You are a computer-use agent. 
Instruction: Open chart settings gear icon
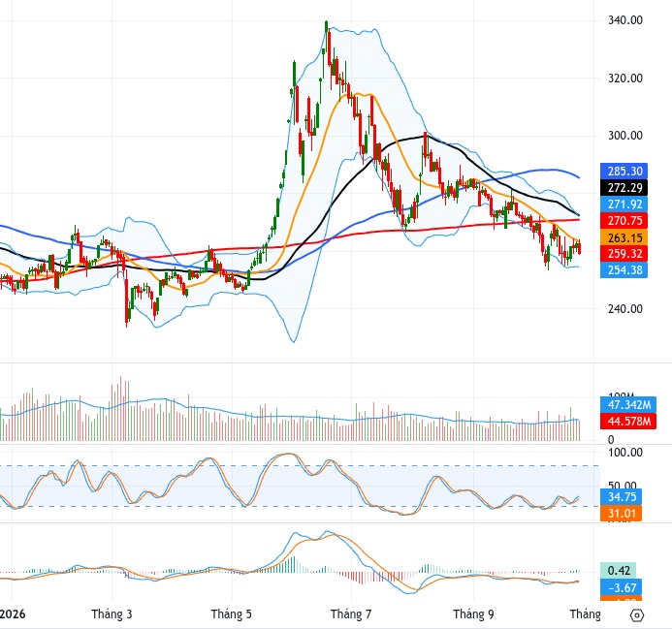(637, 615)
